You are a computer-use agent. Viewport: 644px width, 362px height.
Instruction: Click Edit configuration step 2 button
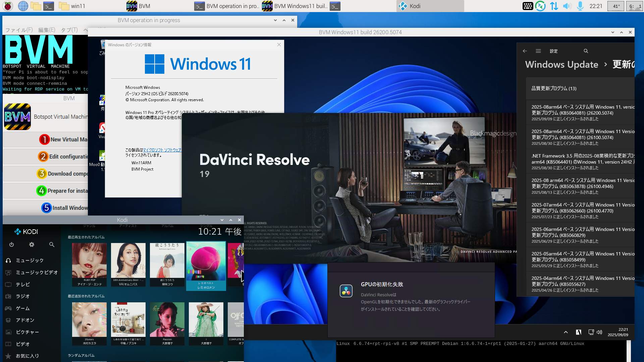point(46,157)
